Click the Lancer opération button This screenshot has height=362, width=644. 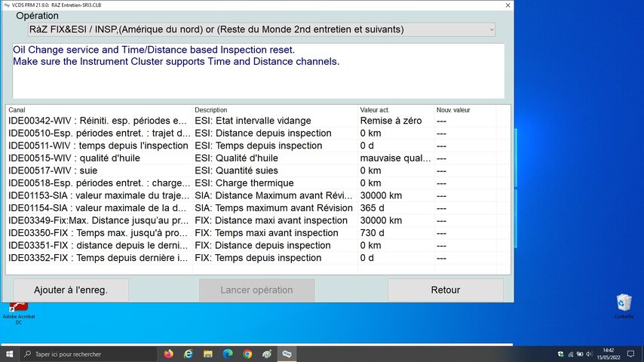(x=256, y=290)
